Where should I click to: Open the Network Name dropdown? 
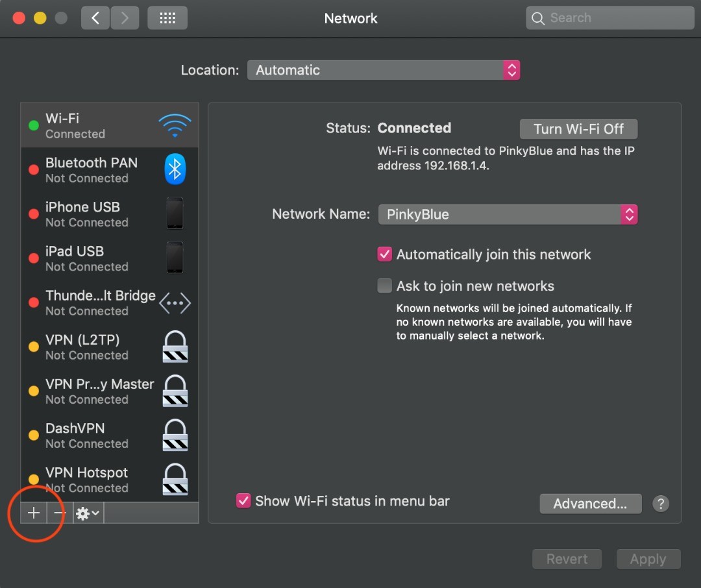(x=629, y=214)
